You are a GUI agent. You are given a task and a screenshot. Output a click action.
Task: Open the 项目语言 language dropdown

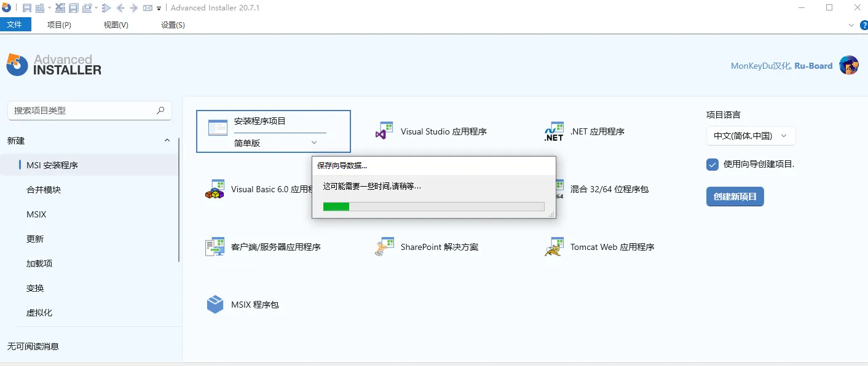(751, 135)
